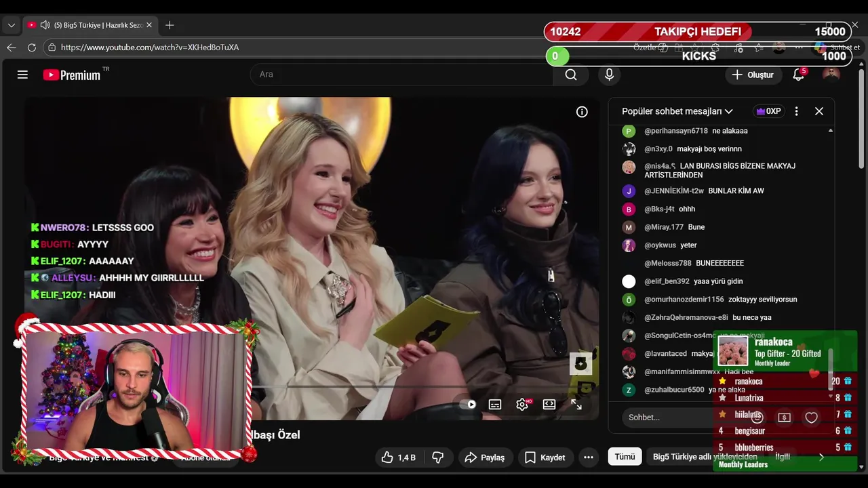
Task: Click username @zuhalbucur6500 in chat
Action: [674, 390]
